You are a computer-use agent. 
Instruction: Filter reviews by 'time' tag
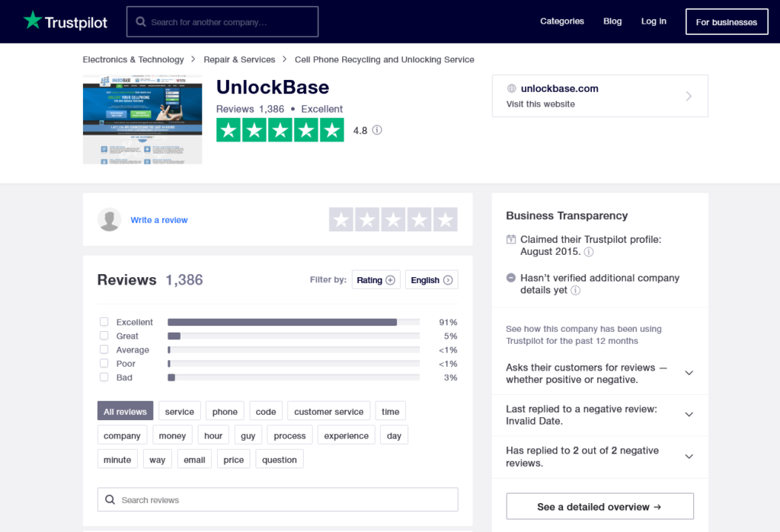[391, 411]
